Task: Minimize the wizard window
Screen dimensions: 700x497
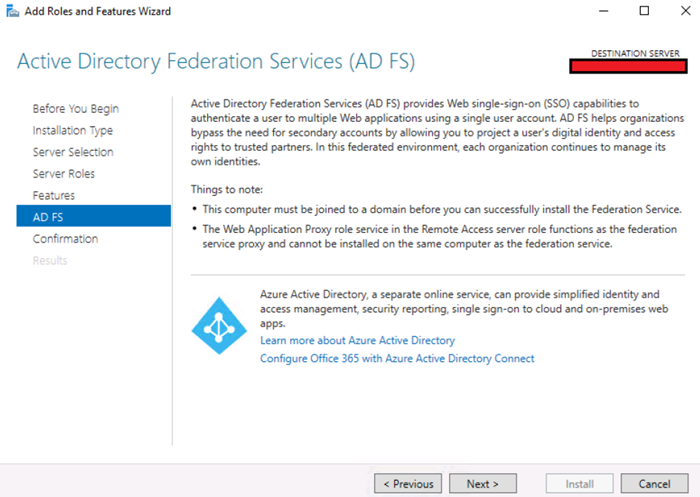Action: [x=604, y=11]
